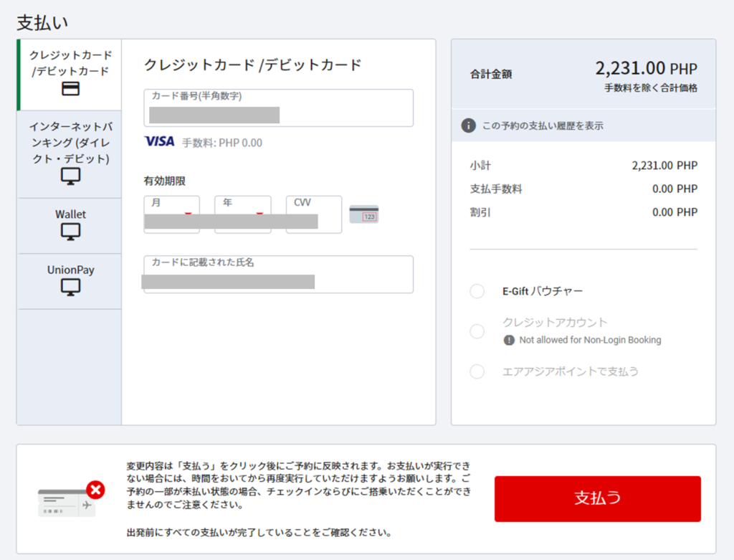734x560 pixels.
Task: Select the エアアジアポイントで支払う radio option
Action: (x=477, y=371)
